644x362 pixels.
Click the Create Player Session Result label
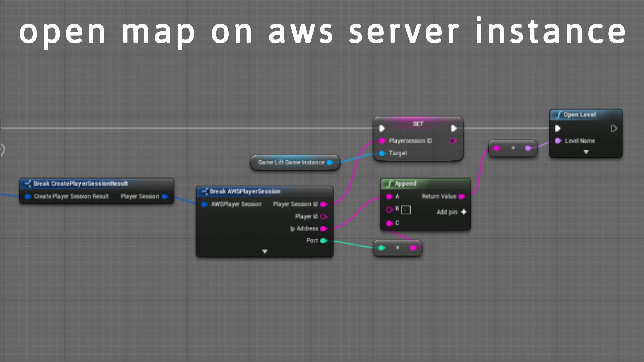pos(71,197)
